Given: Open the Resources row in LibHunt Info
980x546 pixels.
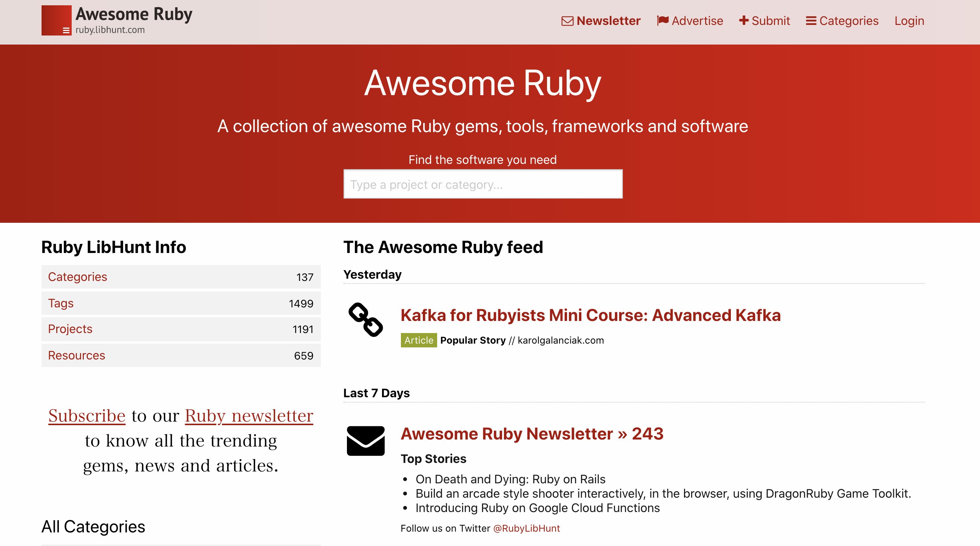Looking at the screenshot, I should tap(181, 355).
